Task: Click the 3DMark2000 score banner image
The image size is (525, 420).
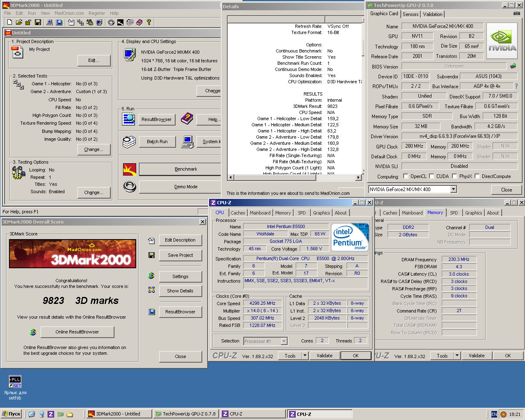Action: click(73, 253)
